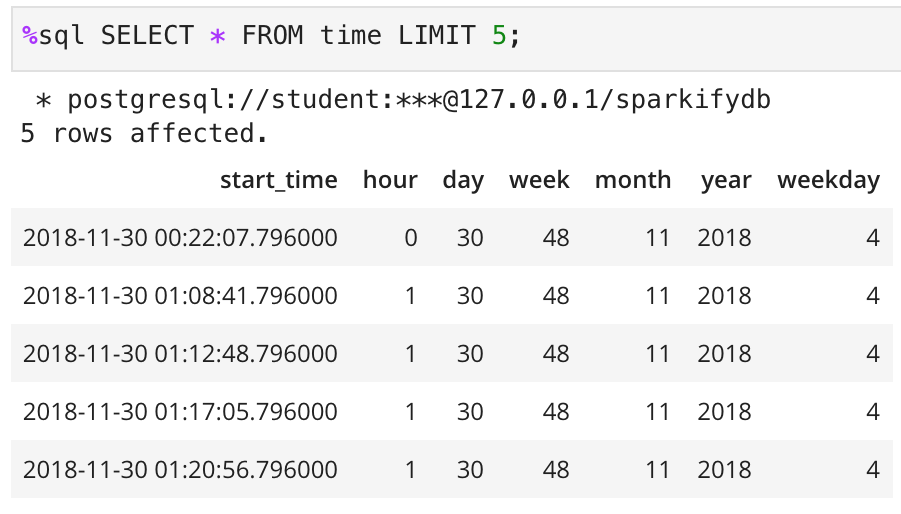Viewport: 901px width, 514px height.
Task: Select the year column header
Action: click(726, 180)
